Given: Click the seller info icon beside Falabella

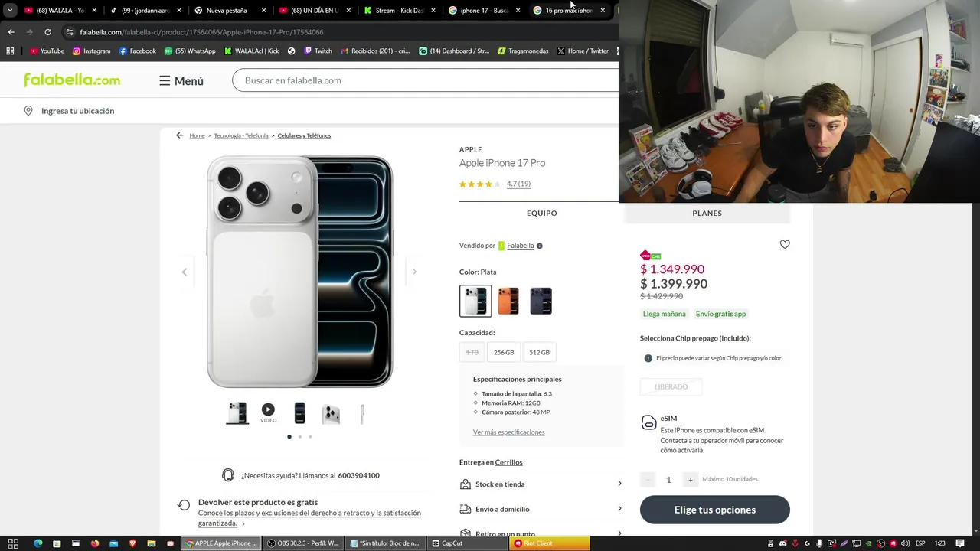Looking at the screenshot, I should [540, 246].
